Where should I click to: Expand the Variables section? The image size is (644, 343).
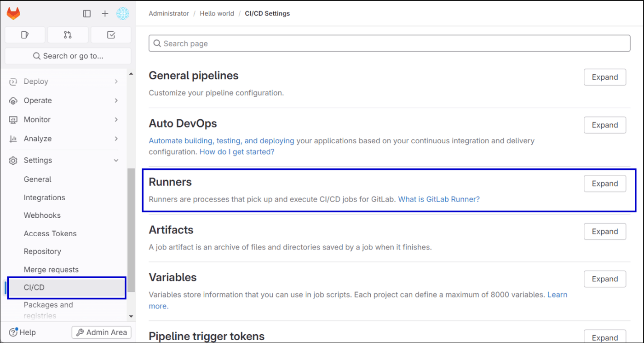605,279
